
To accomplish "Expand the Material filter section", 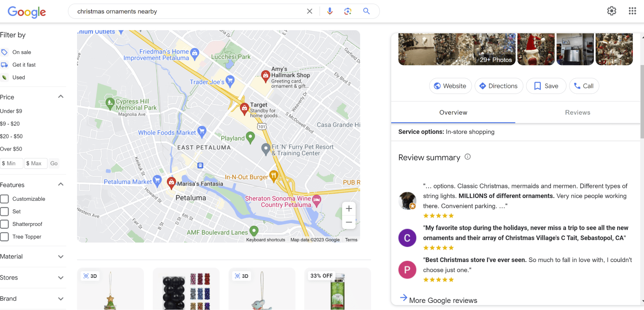I will [61, 257].
